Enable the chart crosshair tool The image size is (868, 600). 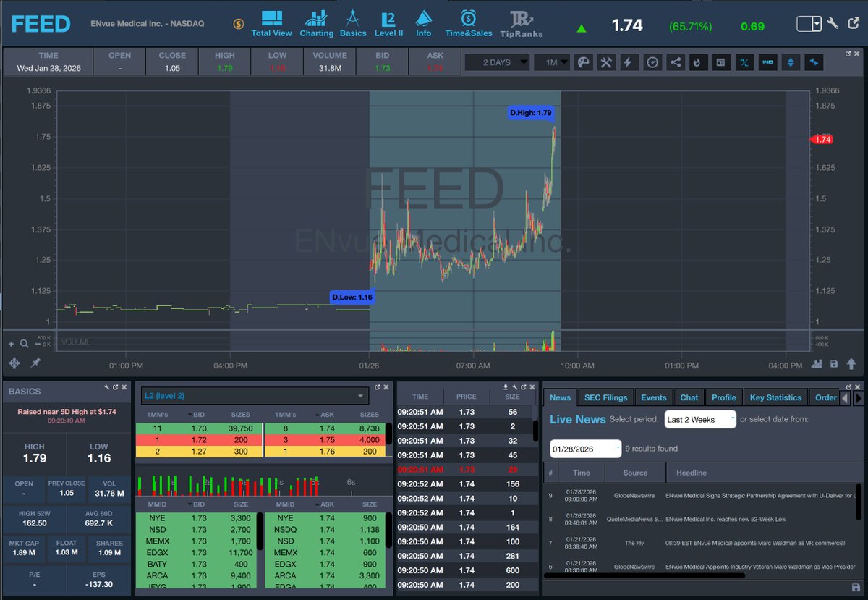[x=14, y=363]
